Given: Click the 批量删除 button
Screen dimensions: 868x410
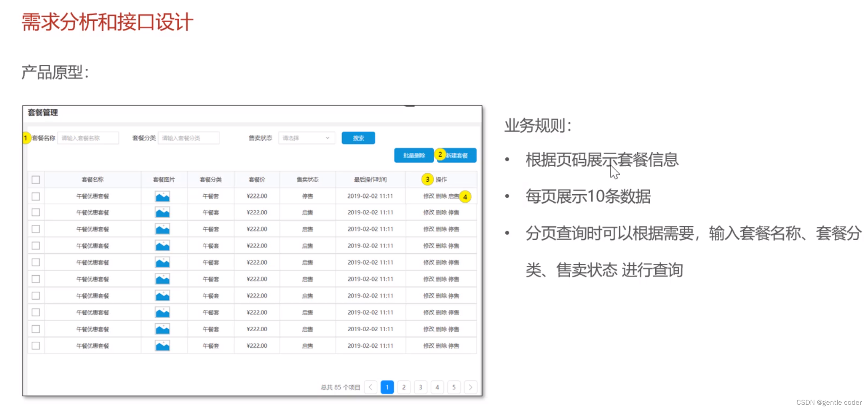Looking at the screenshot, I should point(414,155).
